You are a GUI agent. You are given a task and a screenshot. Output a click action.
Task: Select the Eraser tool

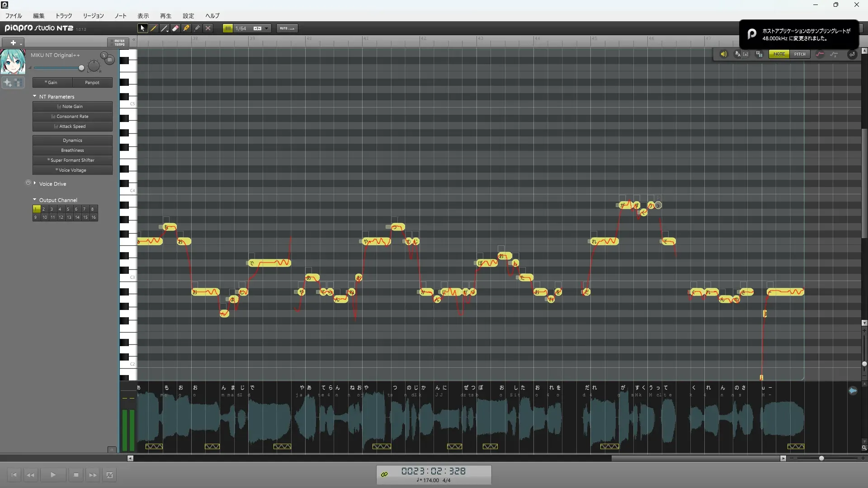click(175, 28)
